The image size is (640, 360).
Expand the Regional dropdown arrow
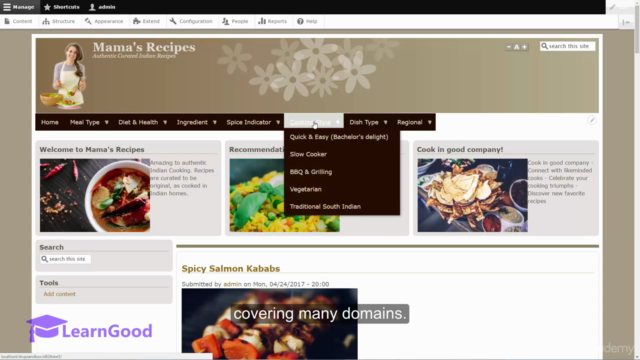click(x=429, y=122)
